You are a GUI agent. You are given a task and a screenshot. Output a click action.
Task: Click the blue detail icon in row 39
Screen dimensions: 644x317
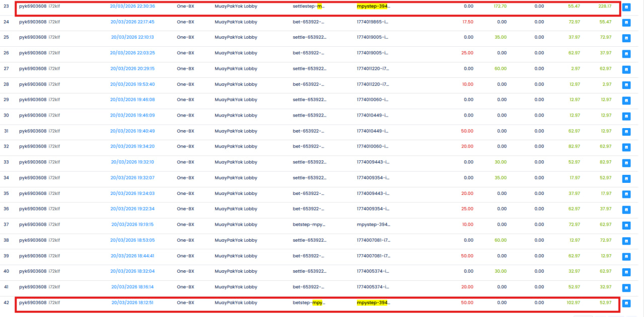626,257
